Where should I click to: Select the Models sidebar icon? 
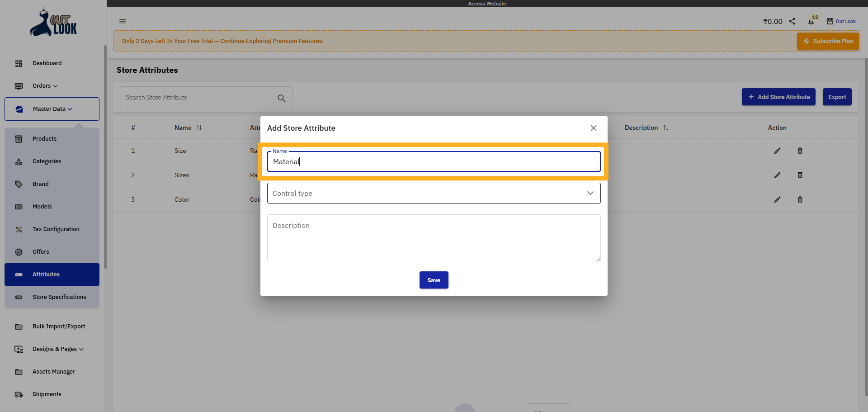pyautogui.click(x=19, y=207)
